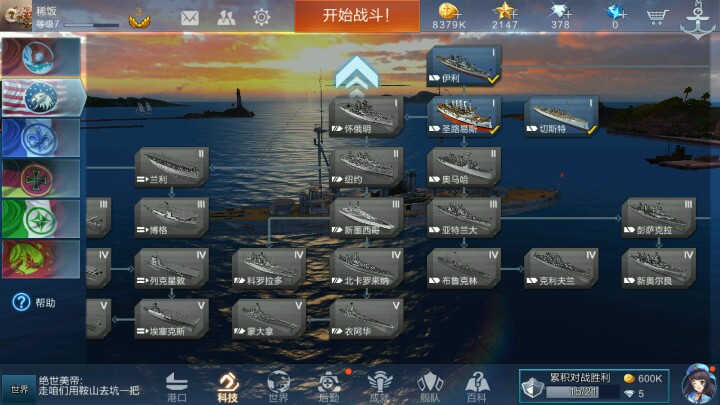Click the 累积对战胜利 progress bar
The image size is (720, 405).
[x=579, y=392]
